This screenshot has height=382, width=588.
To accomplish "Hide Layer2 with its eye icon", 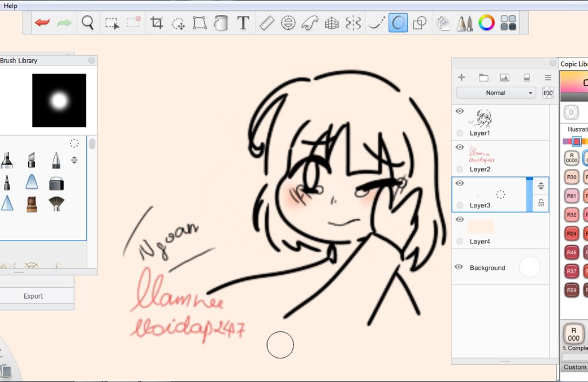I will (x=460, y=147).
